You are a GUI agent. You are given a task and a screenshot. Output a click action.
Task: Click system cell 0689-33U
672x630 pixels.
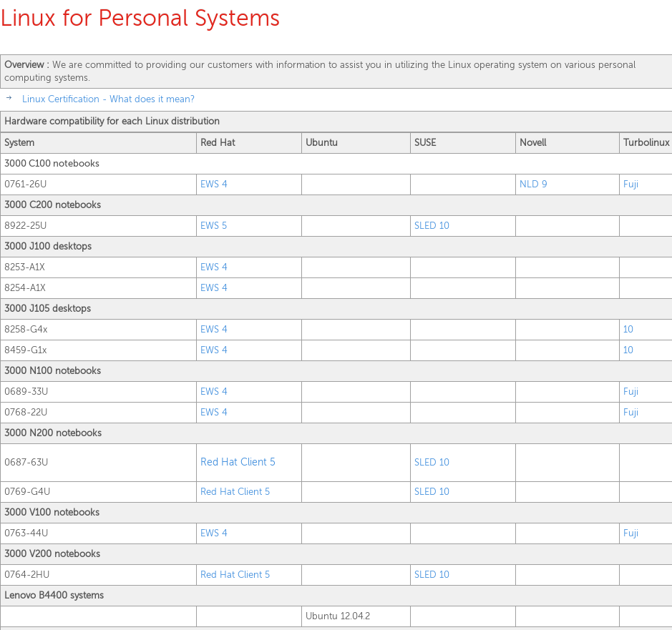pos(98,391)
